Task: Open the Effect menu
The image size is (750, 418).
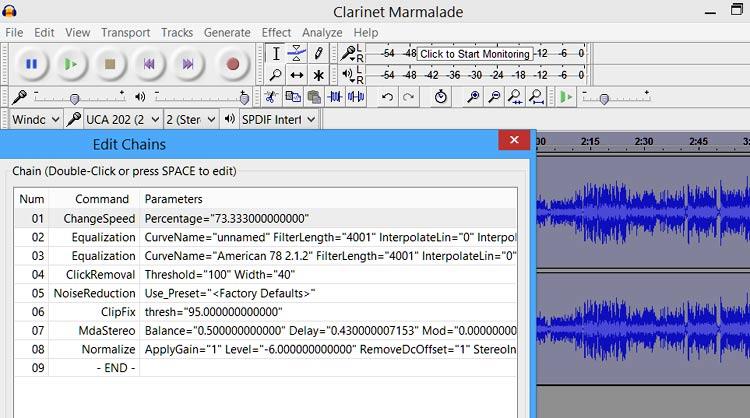Action: tap(276, 32)
